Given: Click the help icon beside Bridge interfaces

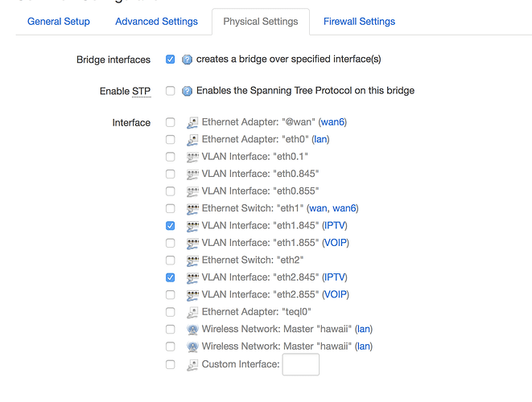Looking at the screenshot, I should (x=187, y=59).
